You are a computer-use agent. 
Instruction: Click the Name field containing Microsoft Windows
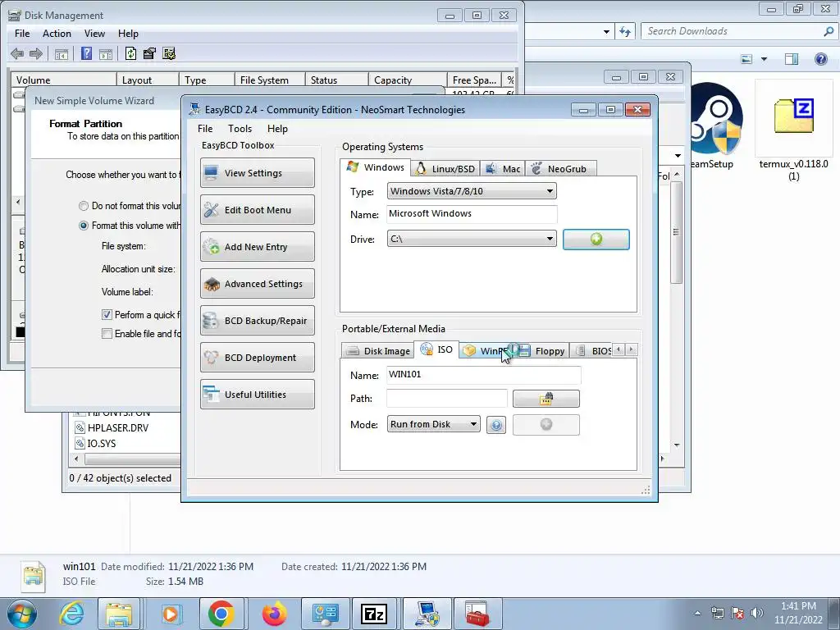tap(472, 214)
